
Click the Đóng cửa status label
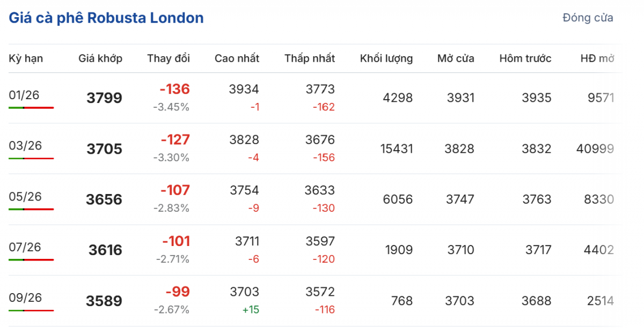588,18
